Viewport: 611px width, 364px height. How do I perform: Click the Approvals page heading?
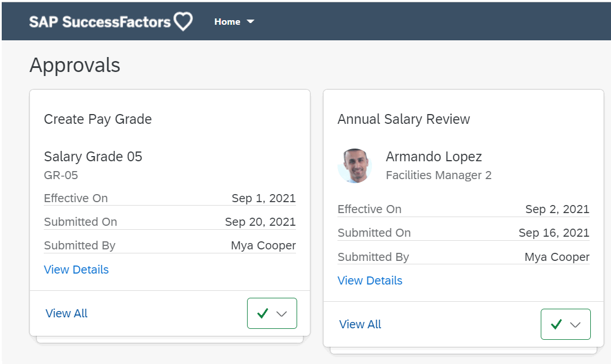[75, 65]
